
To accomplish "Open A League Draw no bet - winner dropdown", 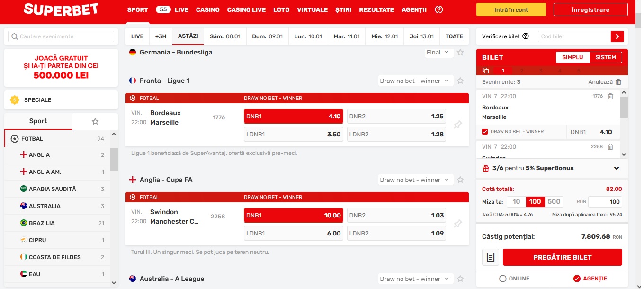I will coord(415,279).
